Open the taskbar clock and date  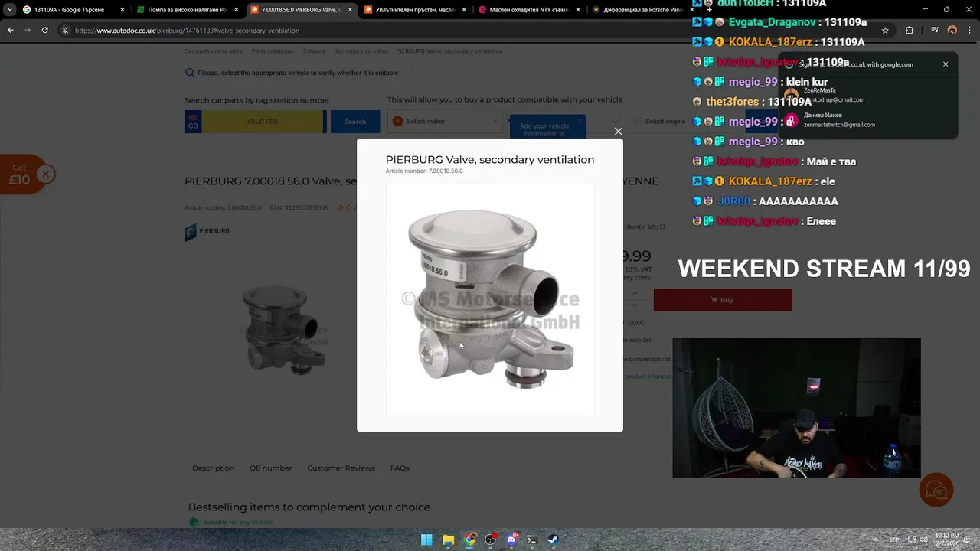coord(947,540)
